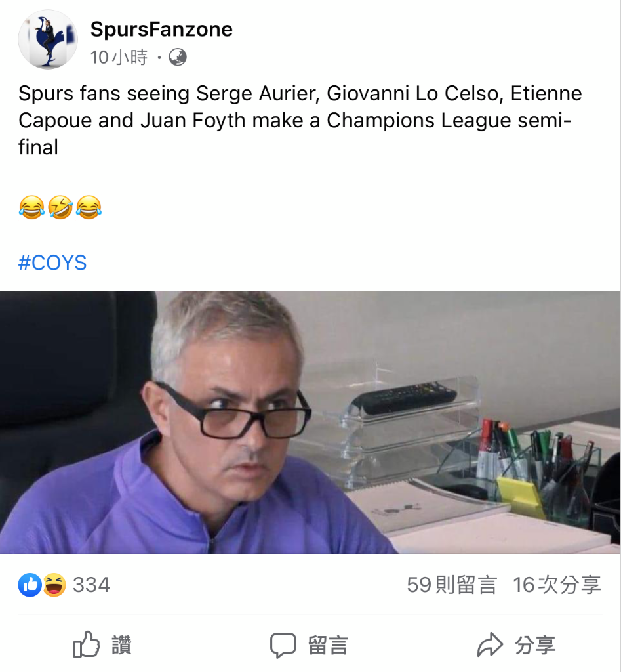
Task: Click the curved arrow share icon
Action: tap(489, 644)
